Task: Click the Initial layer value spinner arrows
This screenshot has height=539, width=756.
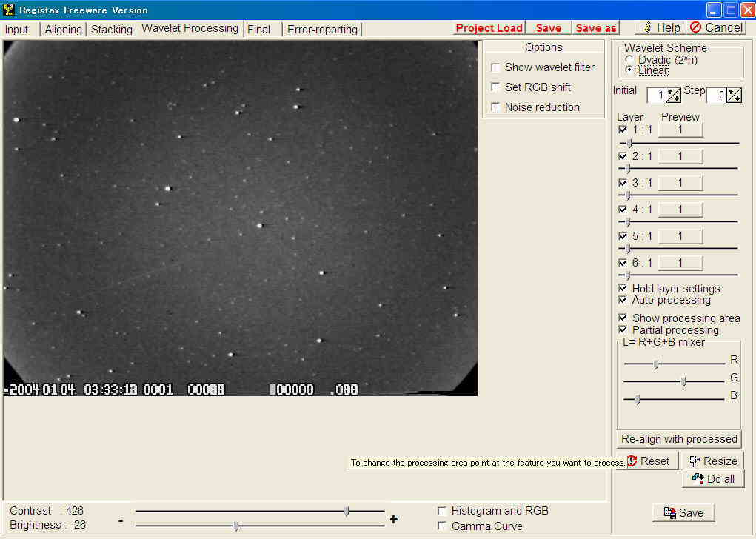Action: [673, 95]
